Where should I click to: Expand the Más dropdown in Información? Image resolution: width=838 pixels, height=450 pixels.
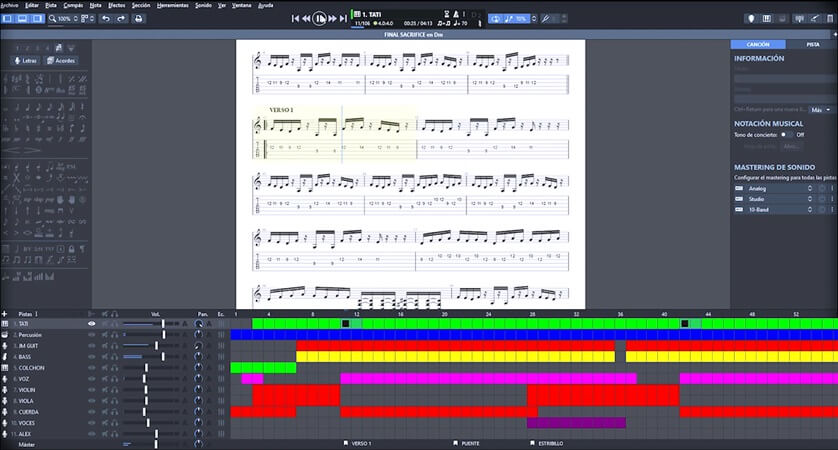(821, 110)
